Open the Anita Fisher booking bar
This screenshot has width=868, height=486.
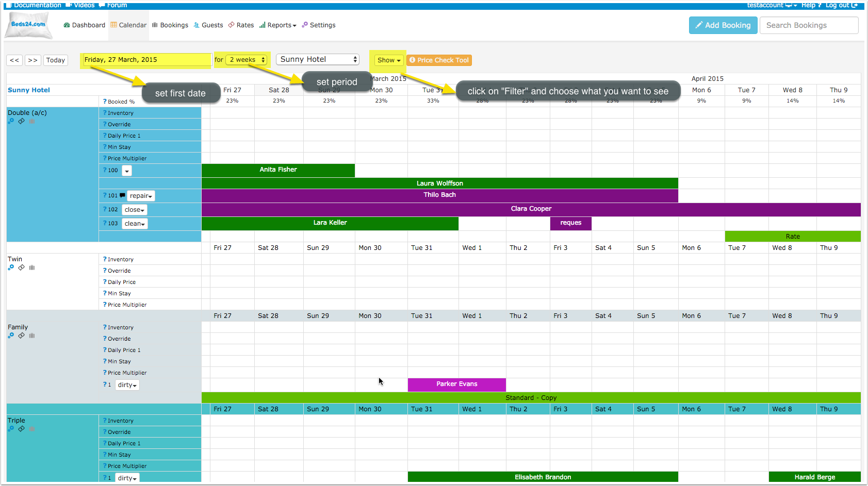[278, 170]
